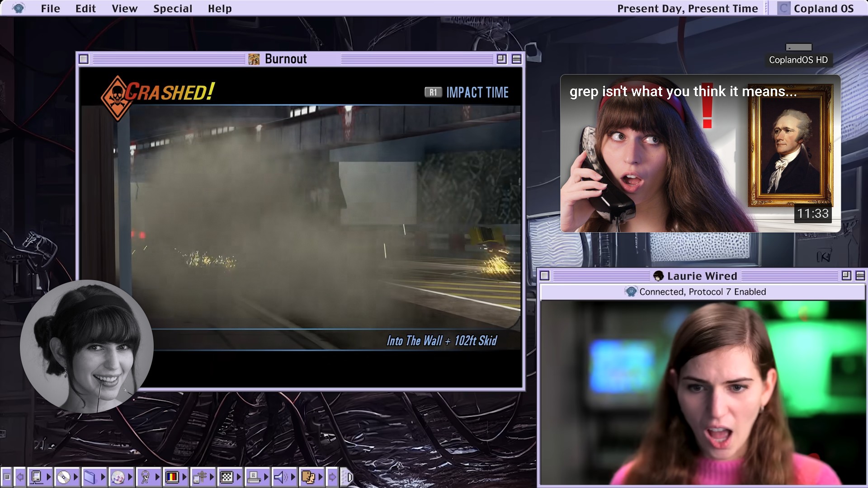The image size is (868, 488).
Task: Expand arrow beside the iTunes icon
Action: [130, 477]
